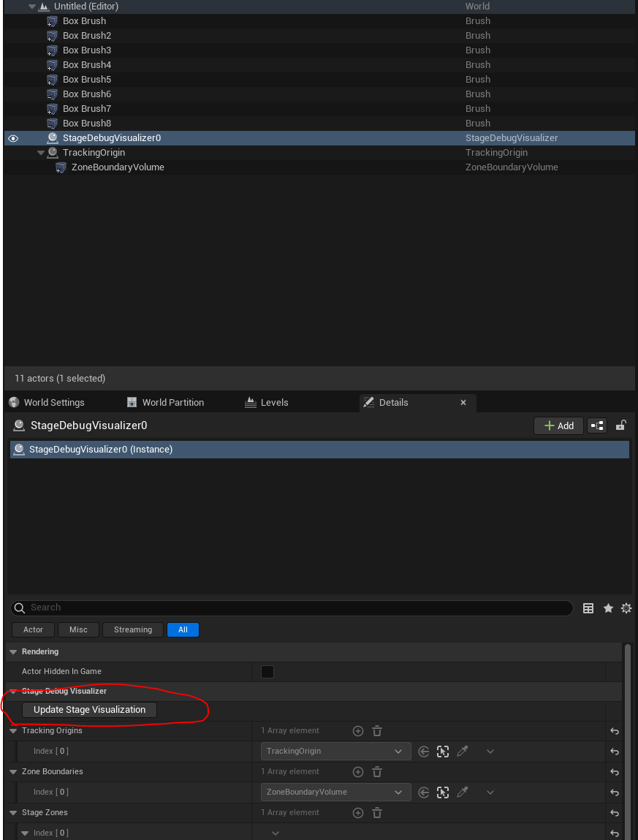
Task: Collapse the Rendering section
Action: coord(13,652)
